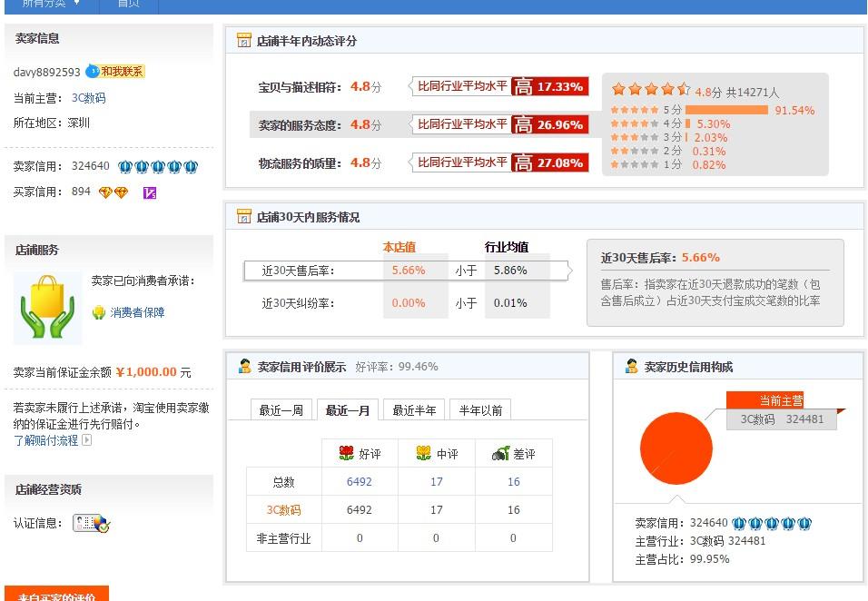
Task: Click the yellow flower 中评 icon in ratings table
Action: (421, 451)
